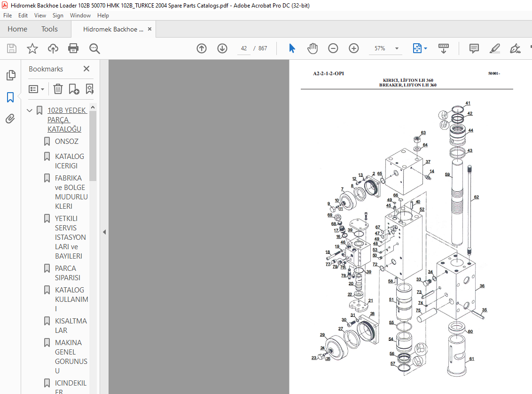
Task: Add document to starred favorites
Action: (x=32, y=48)
